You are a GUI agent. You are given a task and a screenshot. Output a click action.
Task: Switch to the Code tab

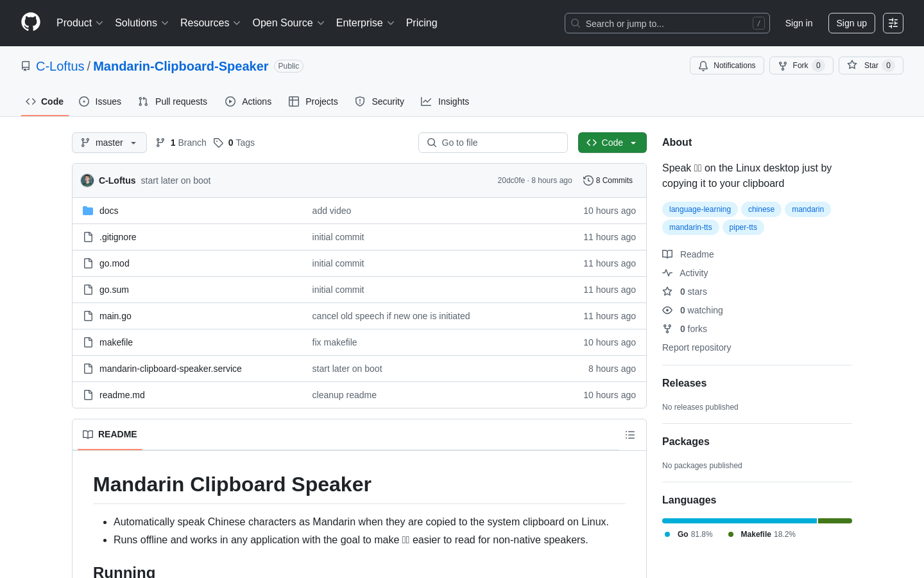[x=45, y=101]
